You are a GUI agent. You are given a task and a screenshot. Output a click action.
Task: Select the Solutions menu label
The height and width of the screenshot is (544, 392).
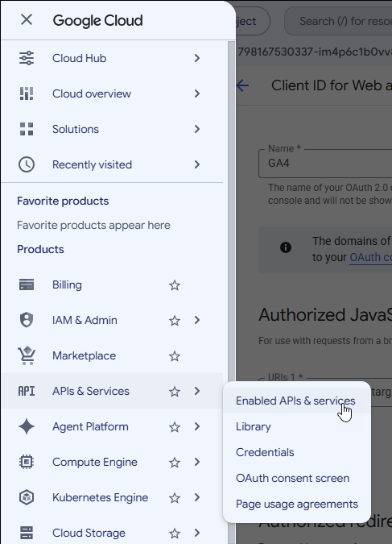click(x=76, y=129)
